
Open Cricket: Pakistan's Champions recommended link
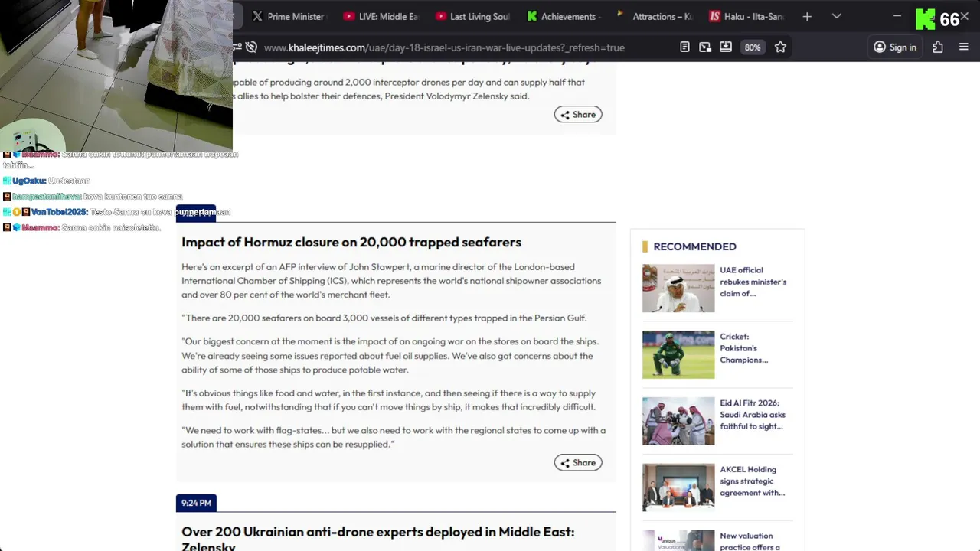tap(743, 348)
